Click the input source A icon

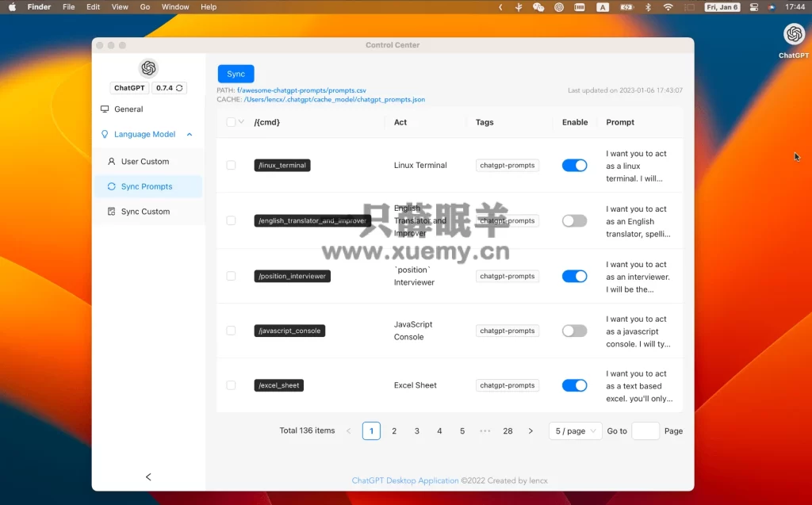click(x=603, y=7)
